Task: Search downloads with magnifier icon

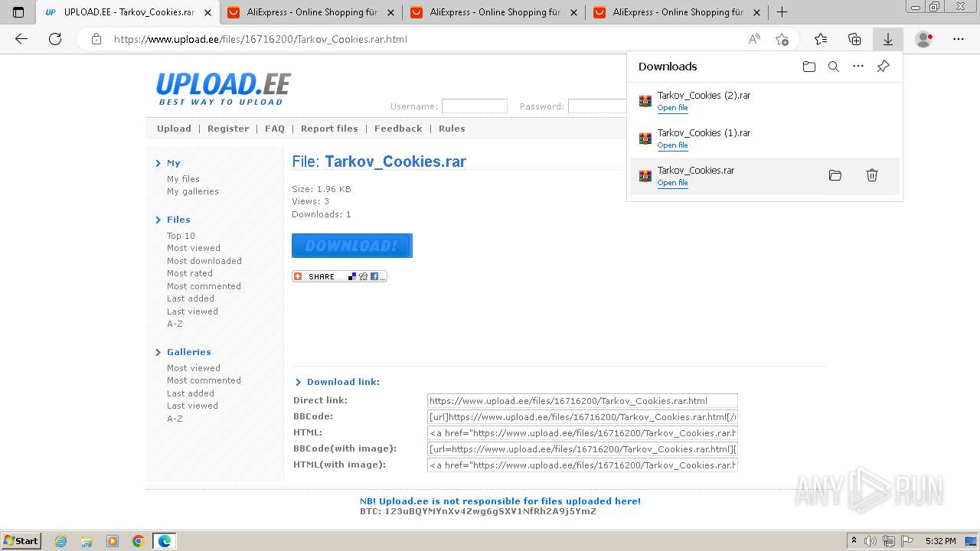Action: point(834,67)
